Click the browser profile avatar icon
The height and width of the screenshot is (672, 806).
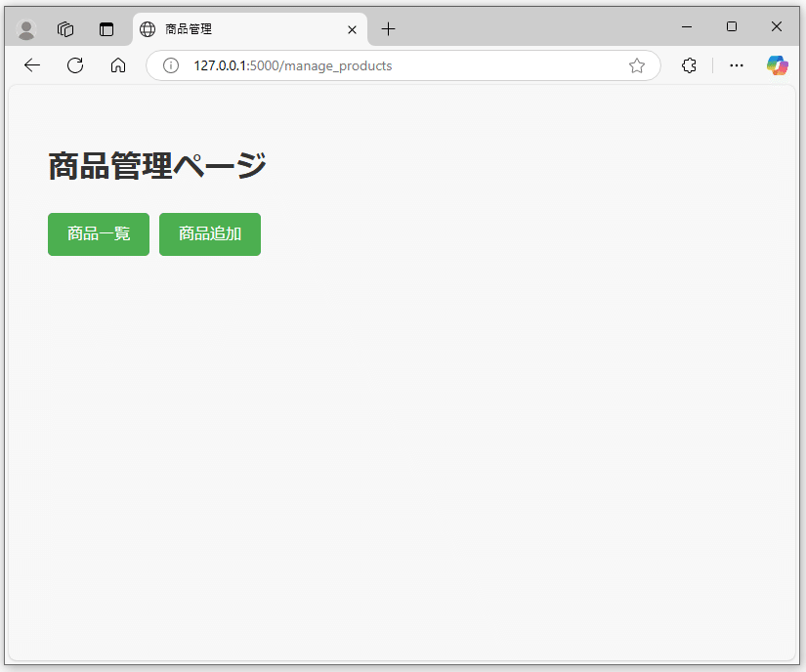point(25,28)
